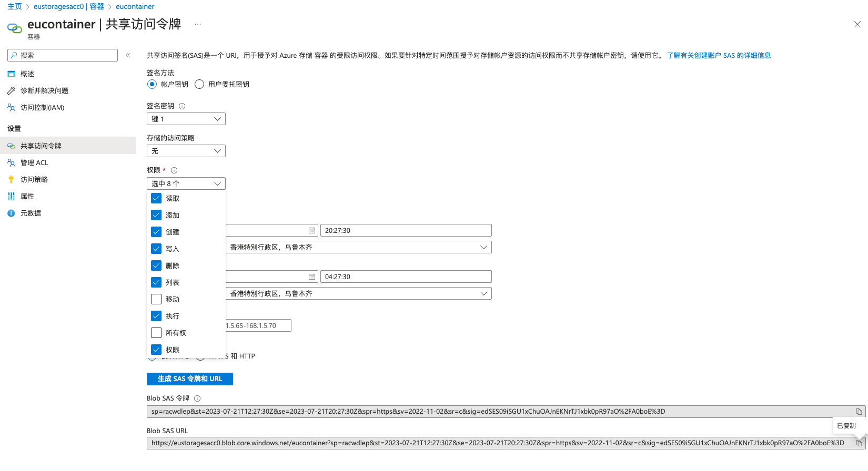
Task: Copy the Blob SAS token to clipboard
Action: pyautogui.click(x=859, y=412)
